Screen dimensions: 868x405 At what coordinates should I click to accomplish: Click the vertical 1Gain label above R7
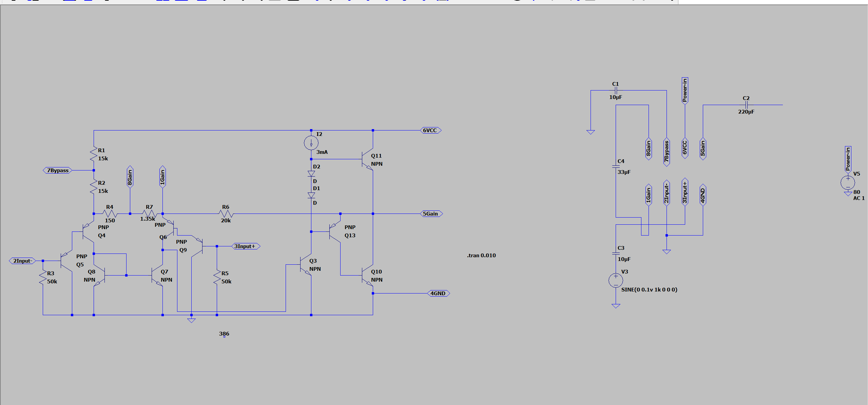pos(162,177)
